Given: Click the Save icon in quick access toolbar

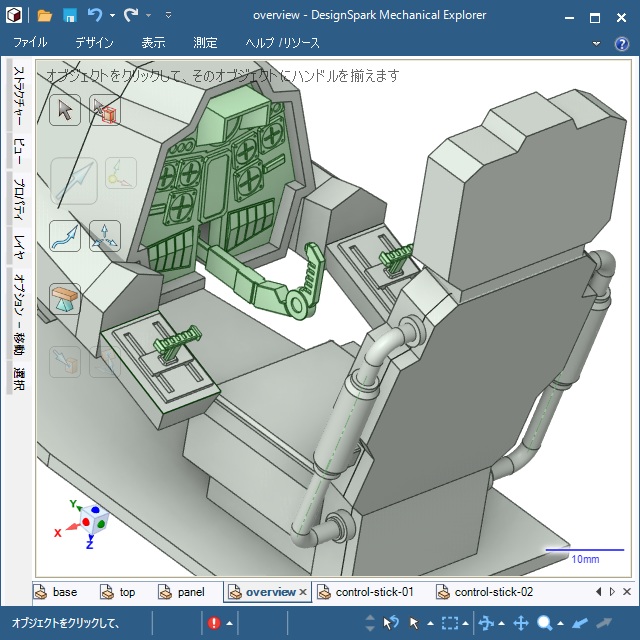Looking at the screenshot, I should pos(70,15).
